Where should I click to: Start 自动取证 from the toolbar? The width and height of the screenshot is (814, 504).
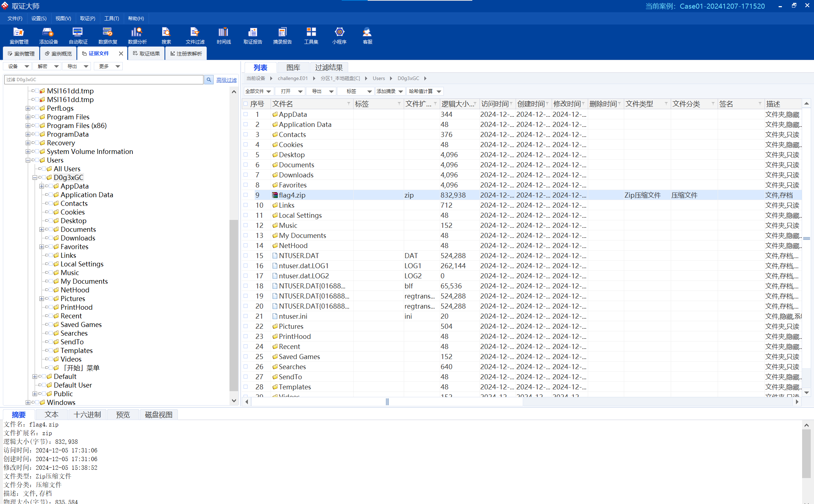[78, 36]
